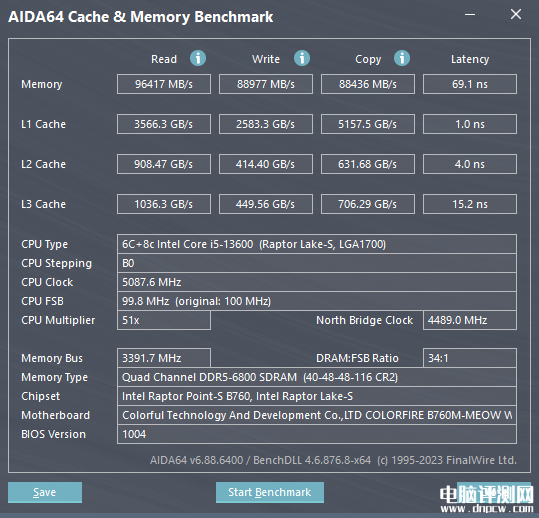Screen dimensions: 539x518
Task: Click the DRAM:FSB Ratio value 34:1
Action: pos(470,358)
